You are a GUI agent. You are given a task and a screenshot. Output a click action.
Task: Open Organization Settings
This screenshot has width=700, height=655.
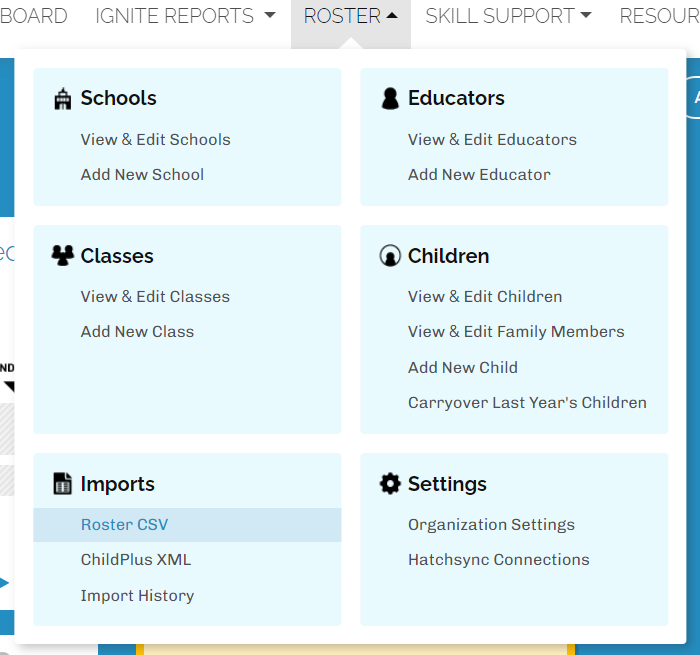[x=491, y=525]
